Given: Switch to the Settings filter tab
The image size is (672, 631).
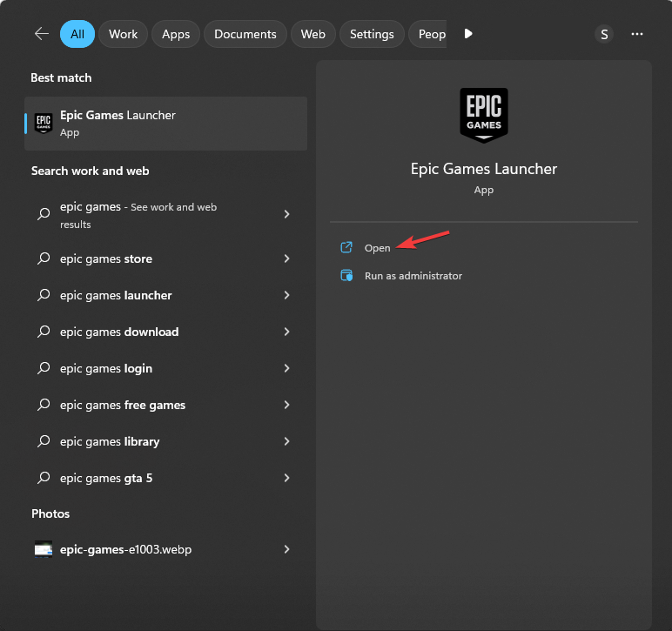Looking at the screenshot, I should (x=372, y=34).
